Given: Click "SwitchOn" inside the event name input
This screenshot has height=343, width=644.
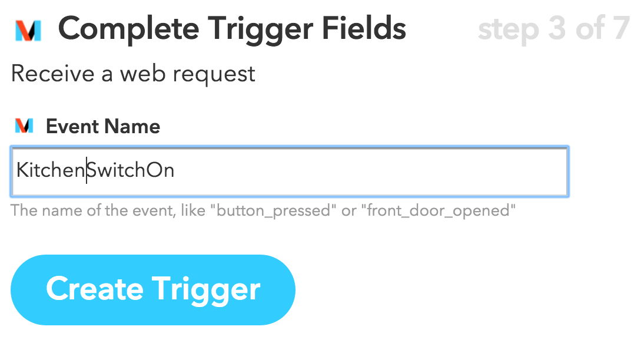Looking at the screenshot, I should click(131, 170).
